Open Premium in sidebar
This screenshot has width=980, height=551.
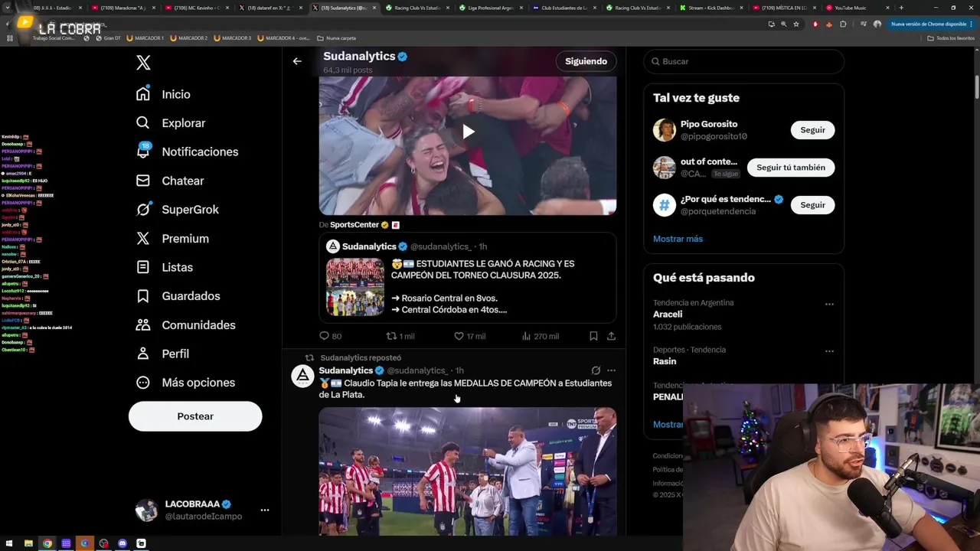point(172,239)
